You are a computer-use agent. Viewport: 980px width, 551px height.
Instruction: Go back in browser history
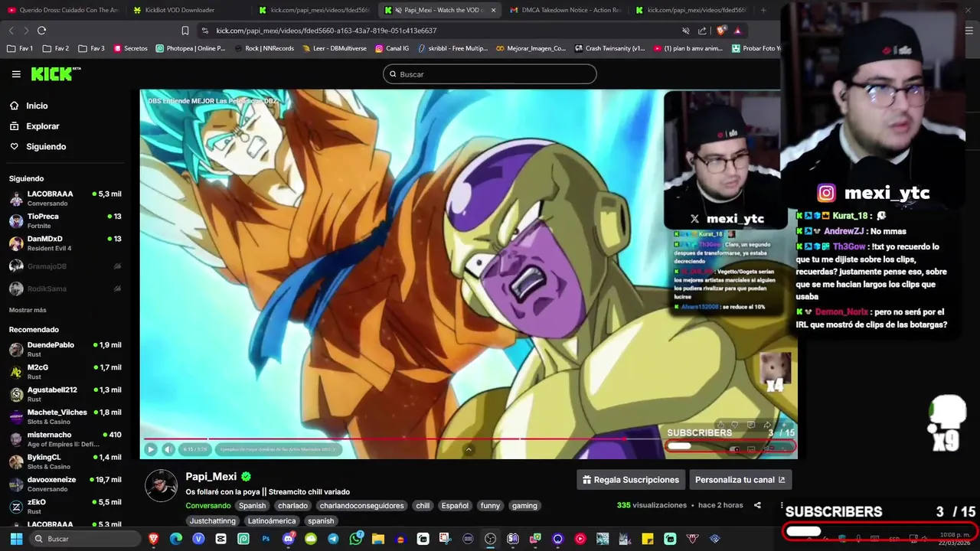(11, 31)
